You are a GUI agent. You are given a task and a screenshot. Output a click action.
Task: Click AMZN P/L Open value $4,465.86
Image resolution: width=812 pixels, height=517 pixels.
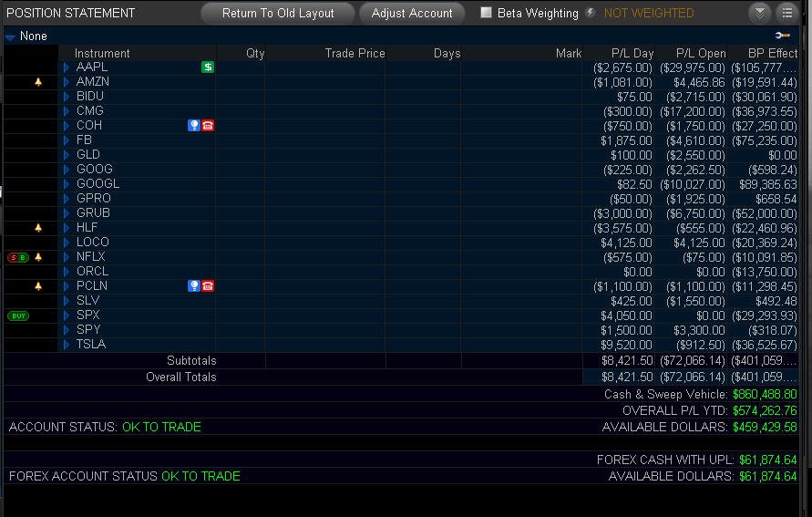click(x=699, y=82)
